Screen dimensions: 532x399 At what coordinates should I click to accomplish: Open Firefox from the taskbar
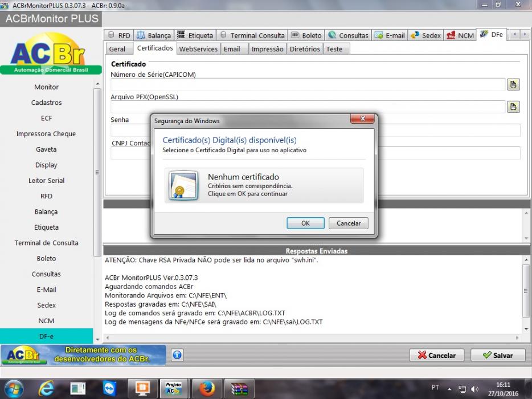pyautogui.click(x=207, y=389)
